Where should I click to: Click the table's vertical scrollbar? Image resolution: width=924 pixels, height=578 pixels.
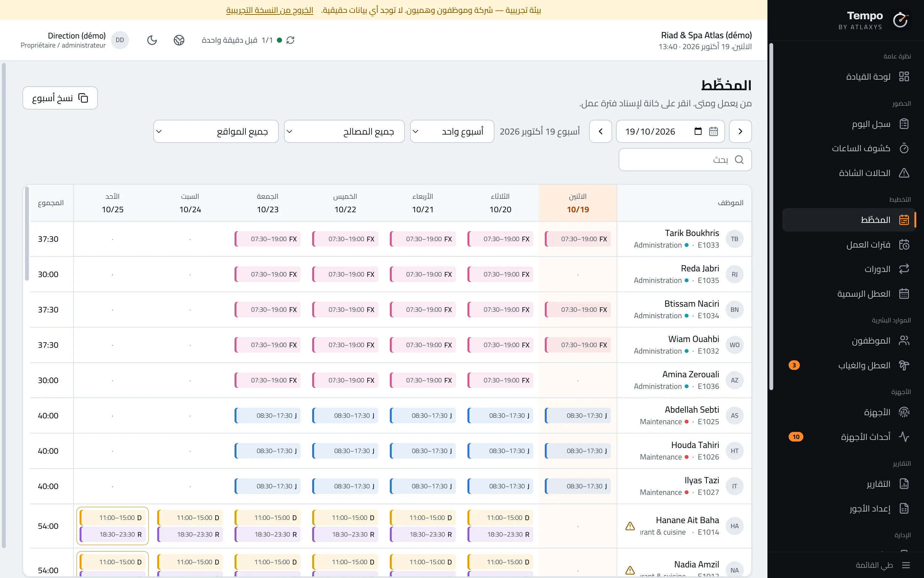tap(27, 234)
